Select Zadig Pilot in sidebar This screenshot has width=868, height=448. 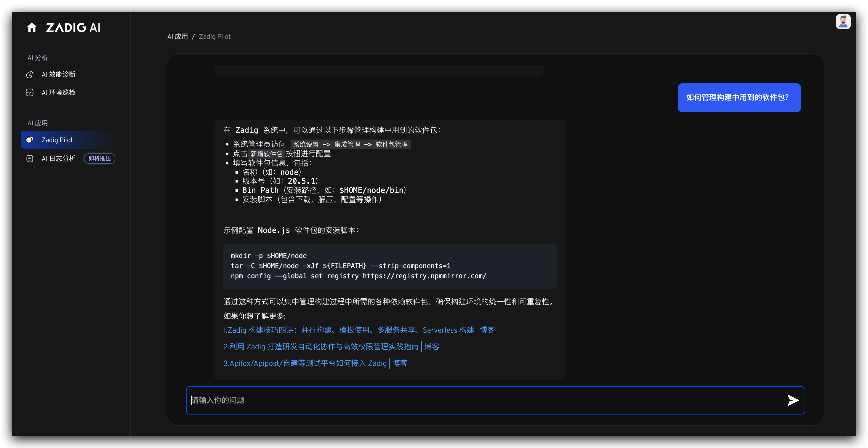(57, 140)
